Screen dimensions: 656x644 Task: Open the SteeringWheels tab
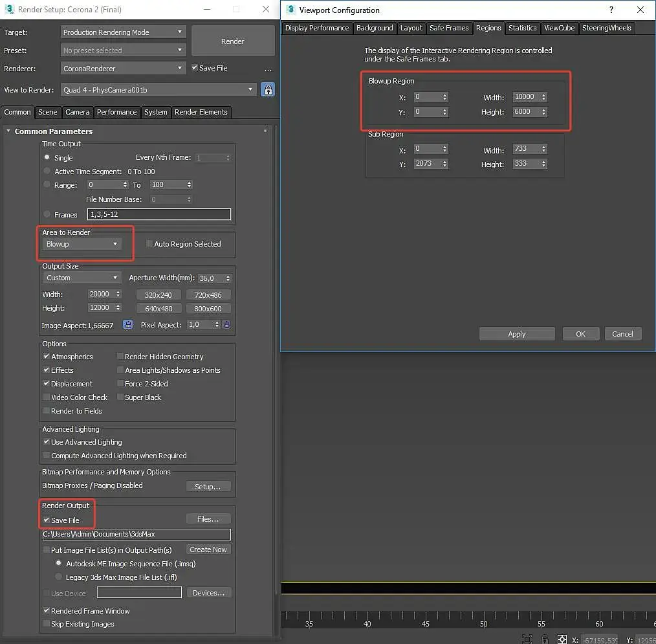pos(606,28)
